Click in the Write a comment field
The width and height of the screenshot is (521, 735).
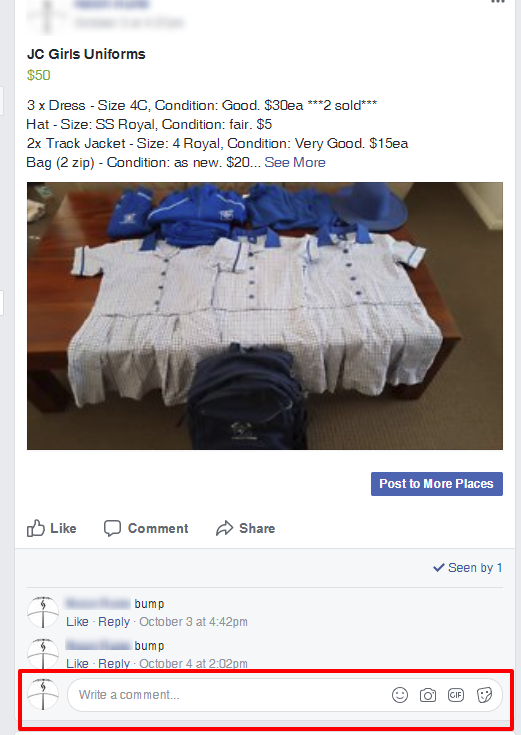[x=285, y=695]
